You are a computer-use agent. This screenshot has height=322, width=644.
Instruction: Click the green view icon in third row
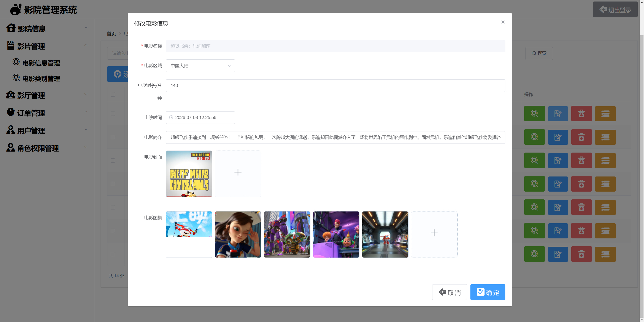[x=534, y=160]
